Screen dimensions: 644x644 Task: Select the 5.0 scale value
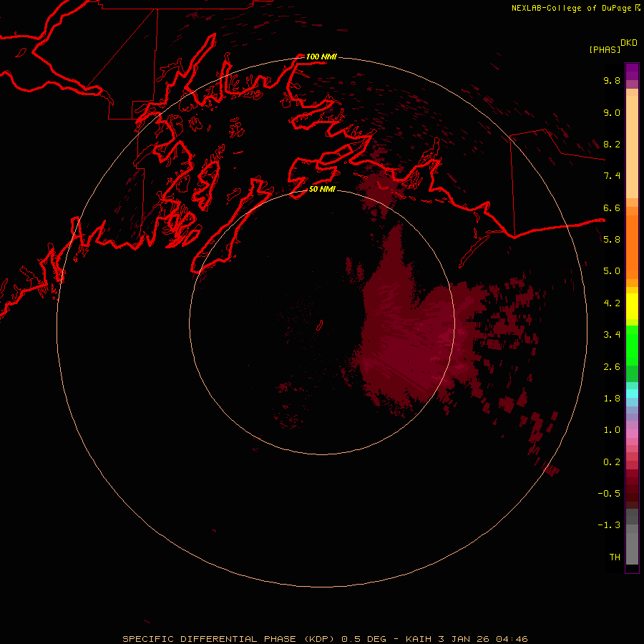tap(612, 271)
